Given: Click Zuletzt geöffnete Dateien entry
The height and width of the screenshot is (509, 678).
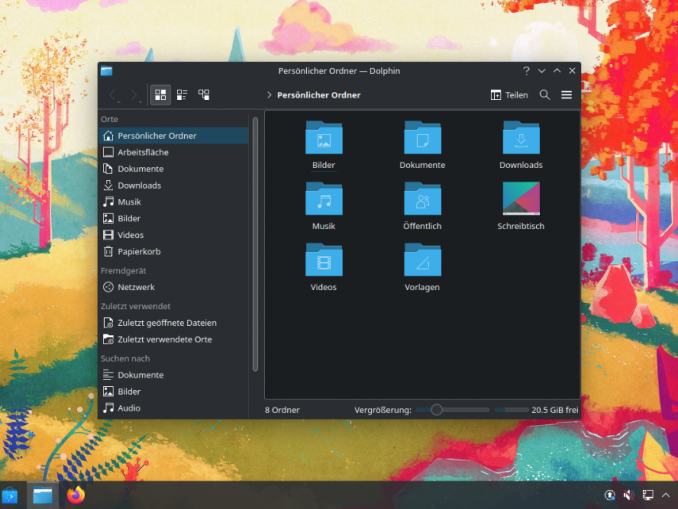Looking at the screenshot, I should point(166,323).
